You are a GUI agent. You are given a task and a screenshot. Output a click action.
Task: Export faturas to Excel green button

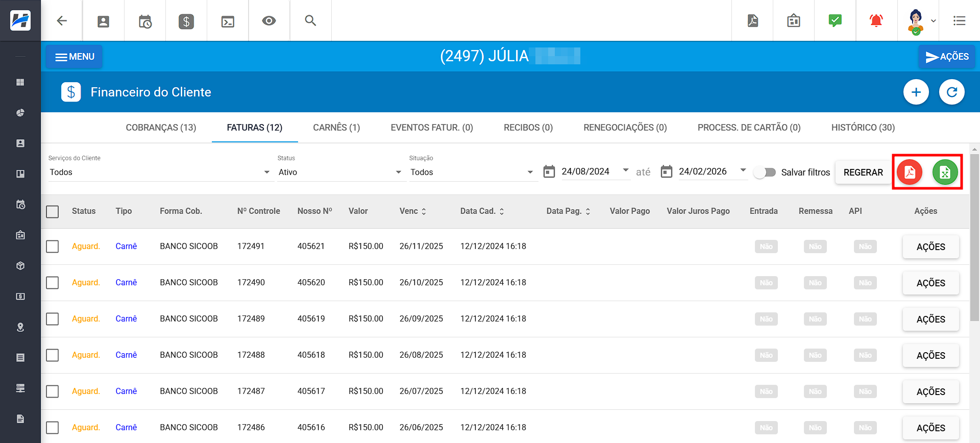945,173
